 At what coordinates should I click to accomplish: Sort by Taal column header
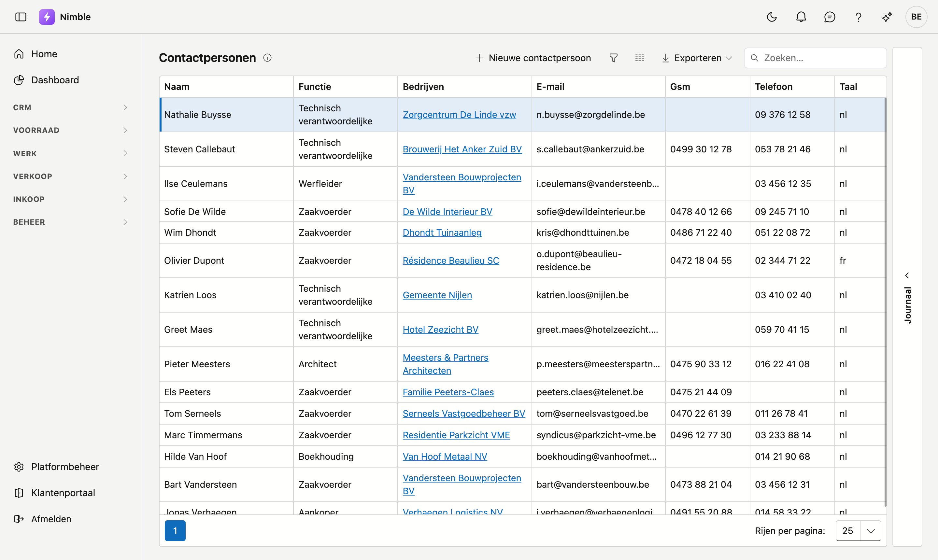860,87
